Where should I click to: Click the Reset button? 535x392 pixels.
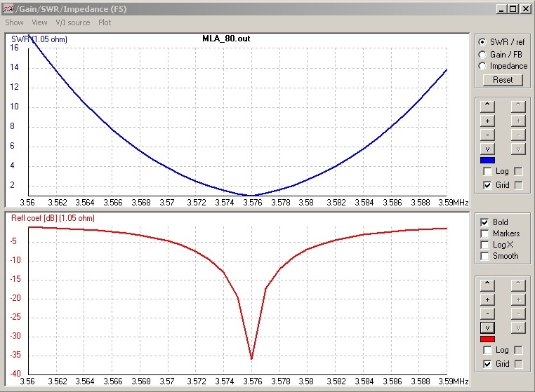[503, 80]
